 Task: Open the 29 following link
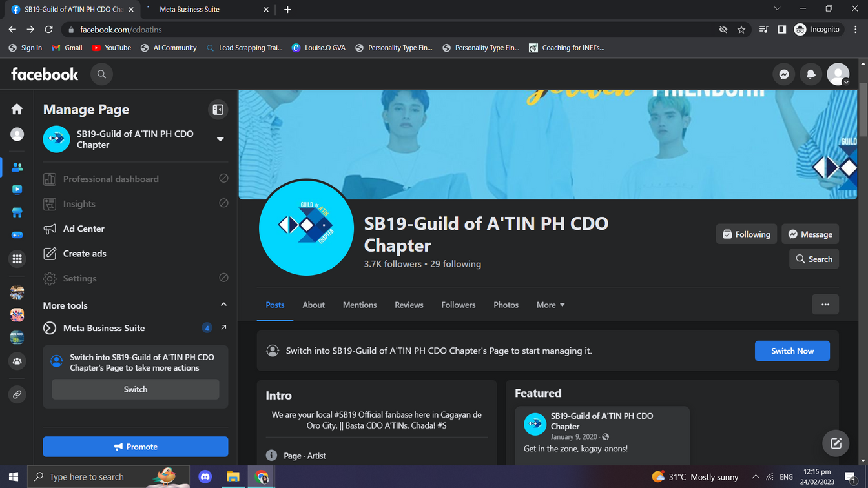455,264
